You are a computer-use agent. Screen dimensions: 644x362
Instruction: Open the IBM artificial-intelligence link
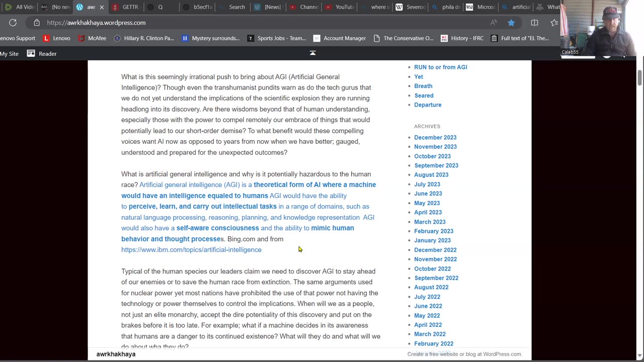[x=191, y=249]
